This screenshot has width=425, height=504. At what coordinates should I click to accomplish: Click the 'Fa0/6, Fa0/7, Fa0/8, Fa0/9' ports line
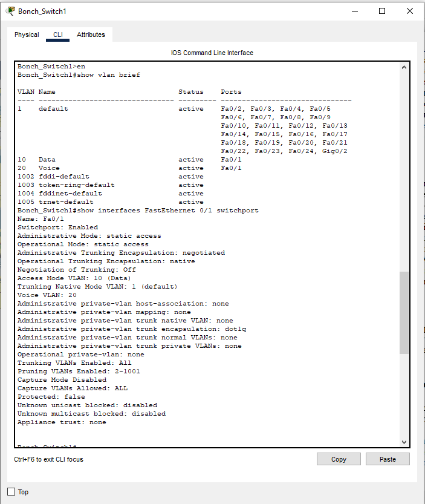(276, 117)
